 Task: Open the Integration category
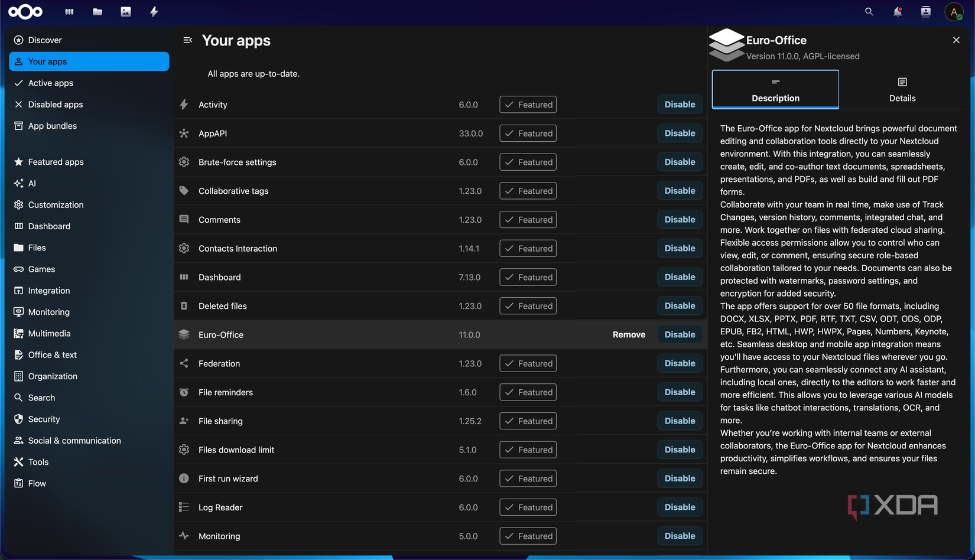coord(89,291)
